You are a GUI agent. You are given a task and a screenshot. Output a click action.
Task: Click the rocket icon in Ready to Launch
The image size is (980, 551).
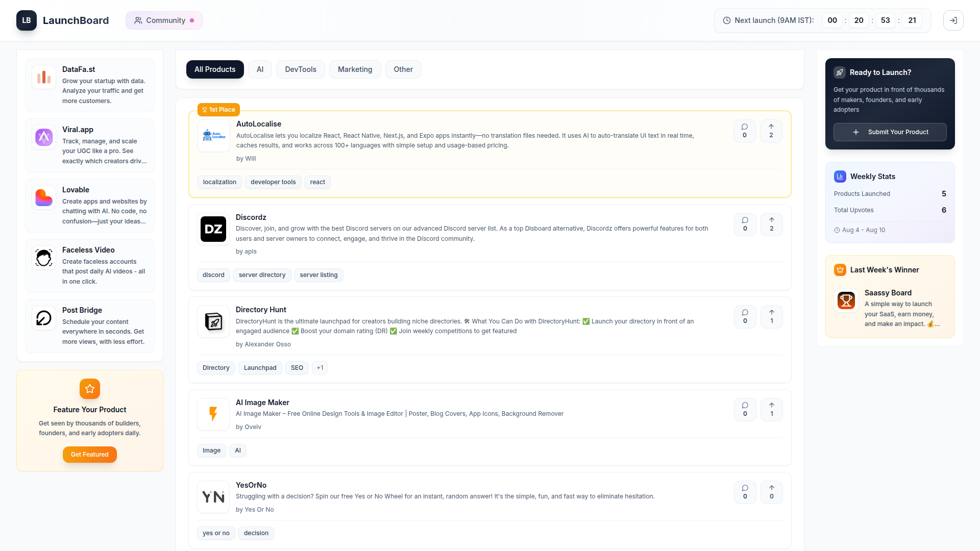[x=840, y=72]
